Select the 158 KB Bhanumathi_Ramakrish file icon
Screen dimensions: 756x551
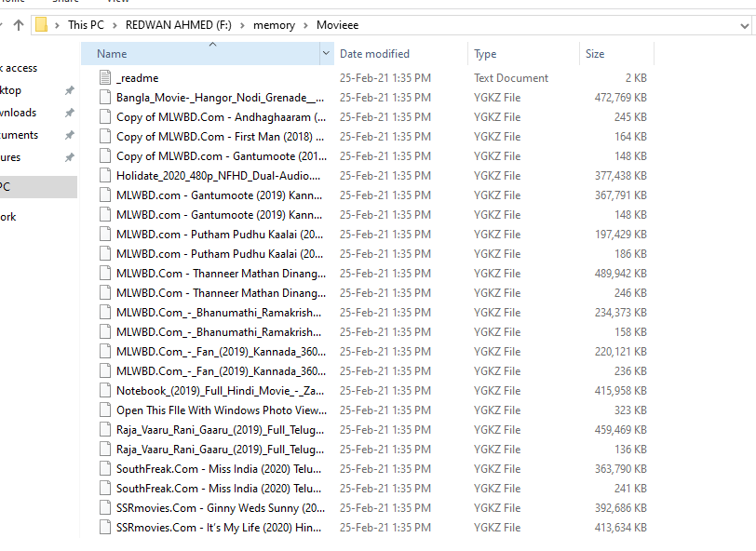(x=105, y=331)
